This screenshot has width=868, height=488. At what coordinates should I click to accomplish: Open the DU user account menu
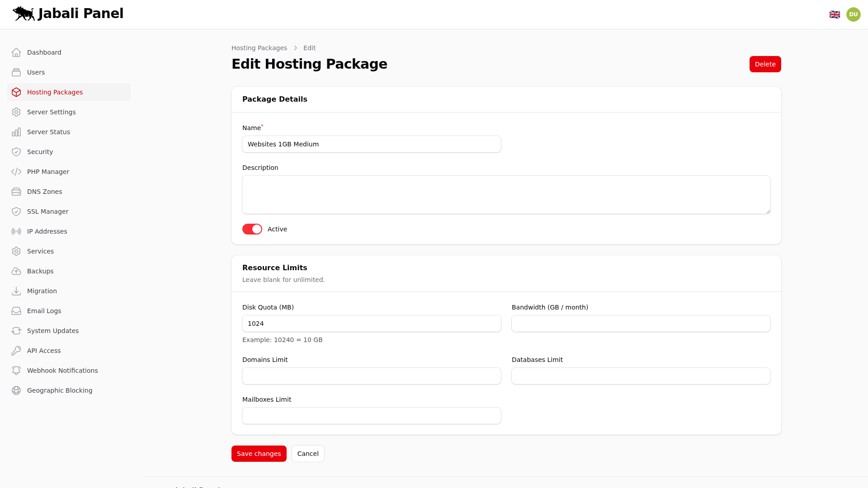854,14
